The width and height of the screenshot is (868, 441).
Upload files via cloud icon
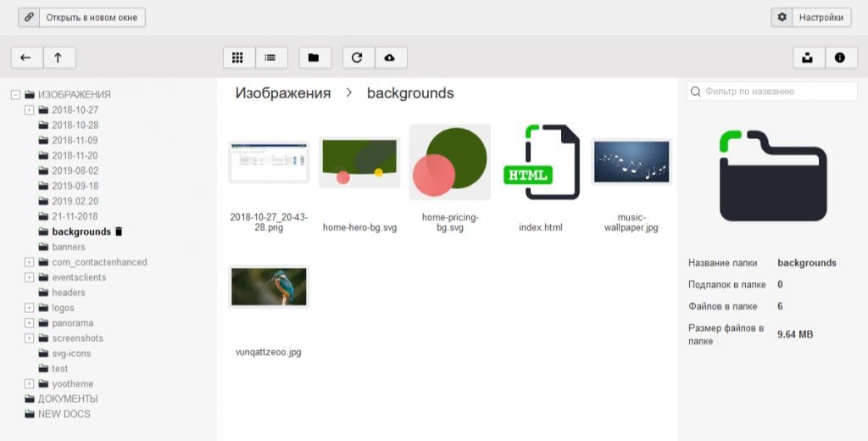click(x=391, y=58)
